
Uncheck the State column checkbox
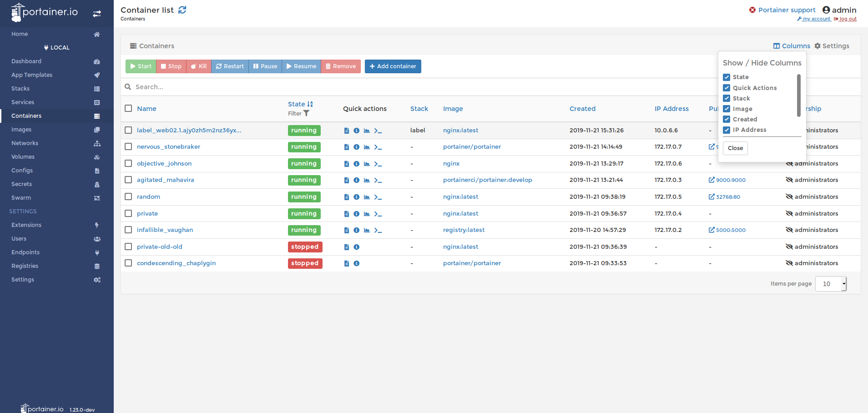727,77
